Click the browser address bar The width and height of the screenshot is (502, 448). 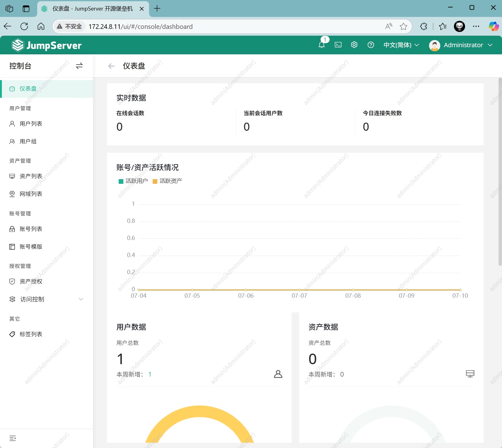[233, 27]
